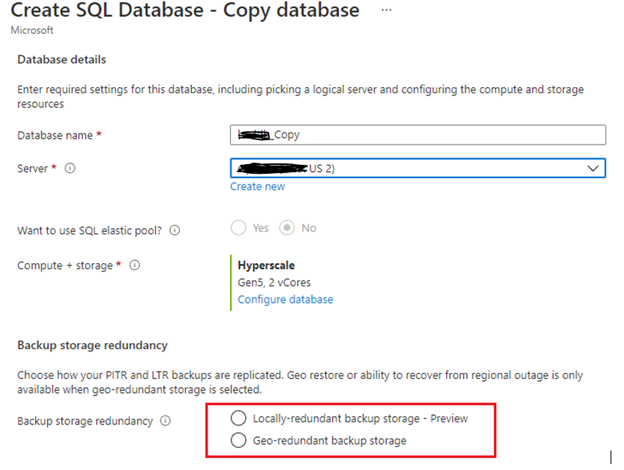Viewport: 624px width, 470px height.
Task: Click the Backup storage redundancy section heading
Action: click(89, 345)
